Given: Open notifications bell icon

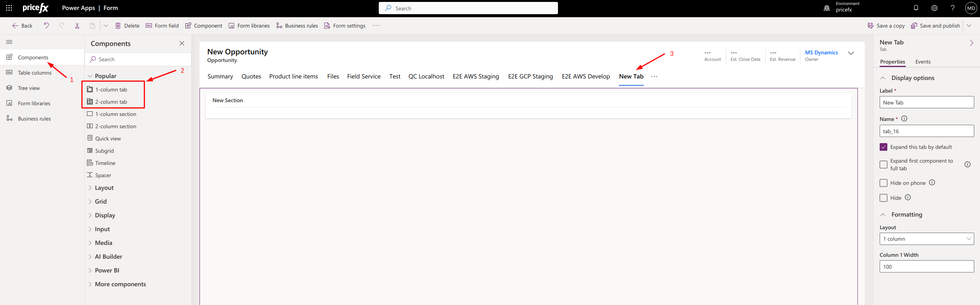Looking at the screenshot, I should pyautogui.click(x=916, y=8).
